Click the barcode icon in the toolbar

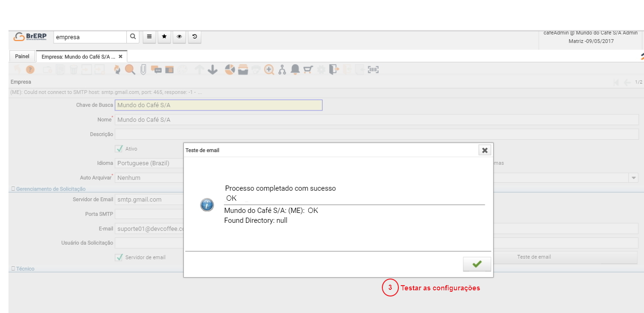coord(373,70)
